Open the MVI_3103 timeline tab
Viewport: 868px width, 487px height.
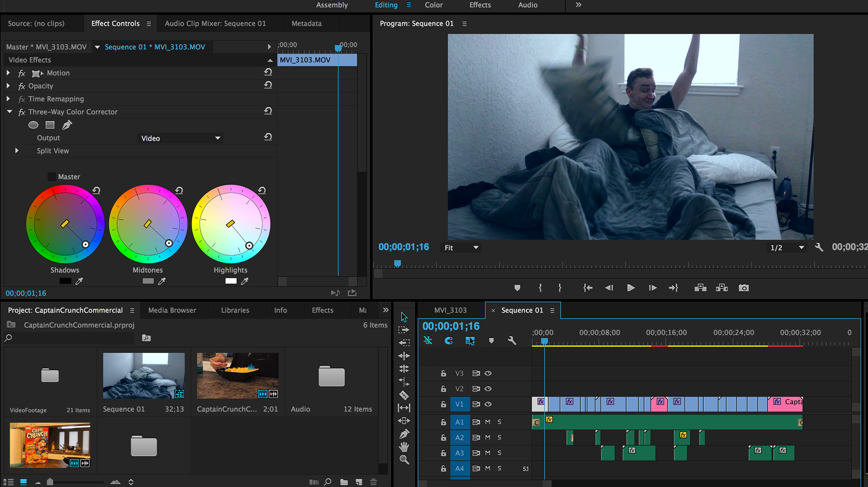pyautogui.click(x=450, y=310)
